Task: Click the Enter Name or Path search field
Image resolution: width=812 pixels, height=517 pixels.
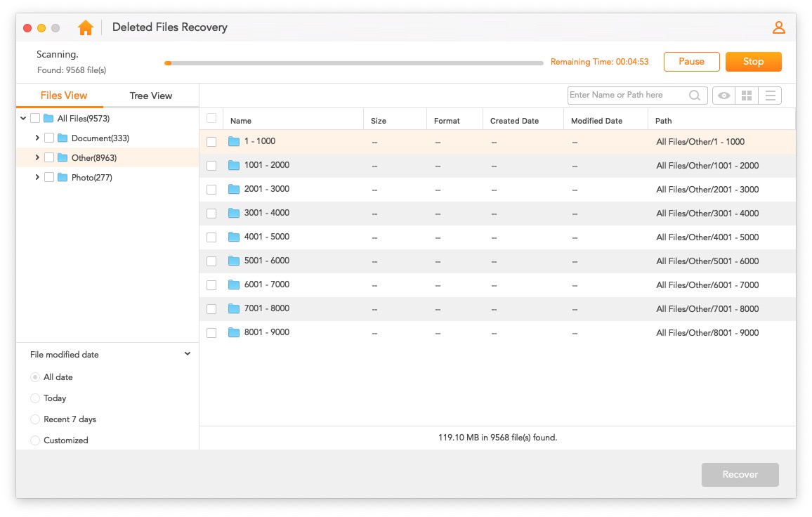Action: tap(625, 96)
